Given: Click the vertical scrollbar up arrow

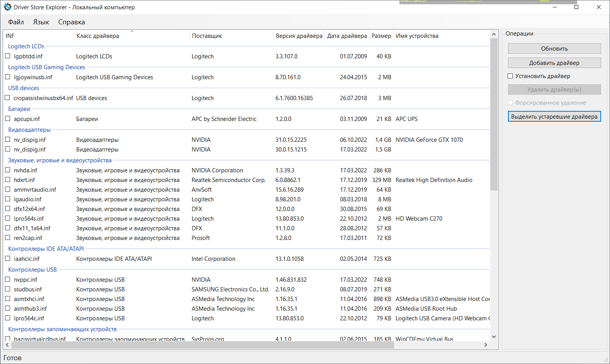Looking at the screenshot, I should (x=494, y=34).
